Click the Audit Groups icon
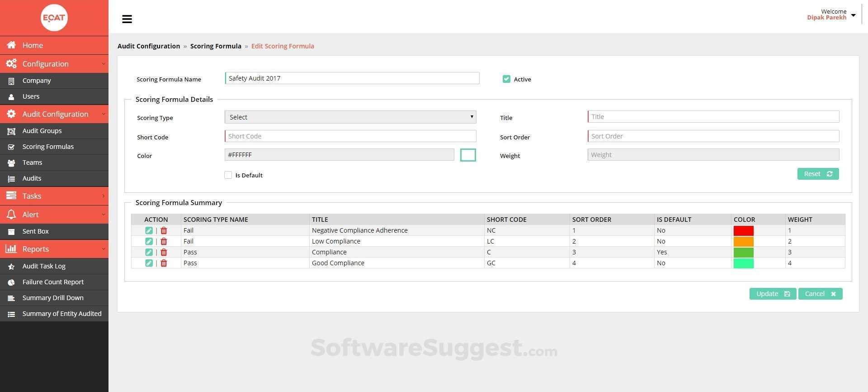 click(11, 131)
